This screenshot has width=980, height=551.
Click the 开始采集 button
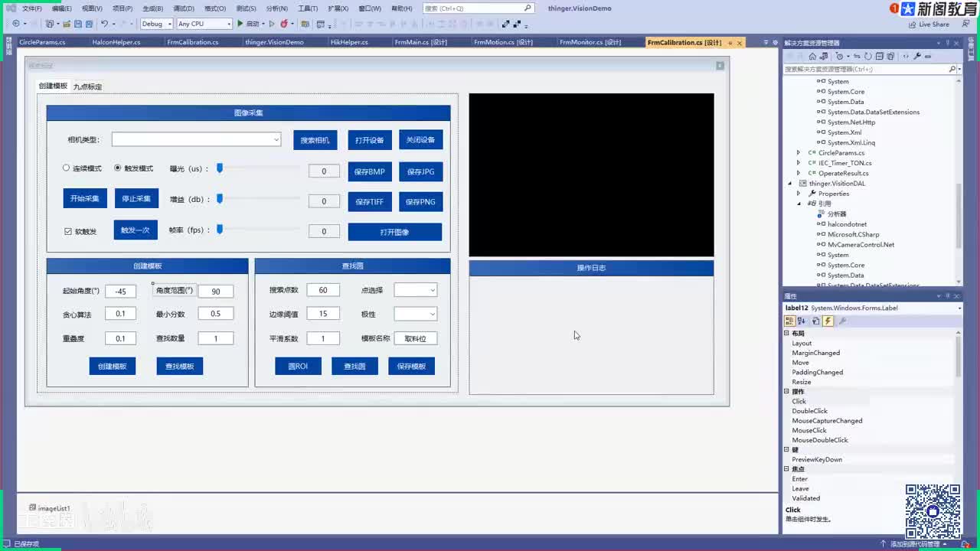(x=84, y=198)
